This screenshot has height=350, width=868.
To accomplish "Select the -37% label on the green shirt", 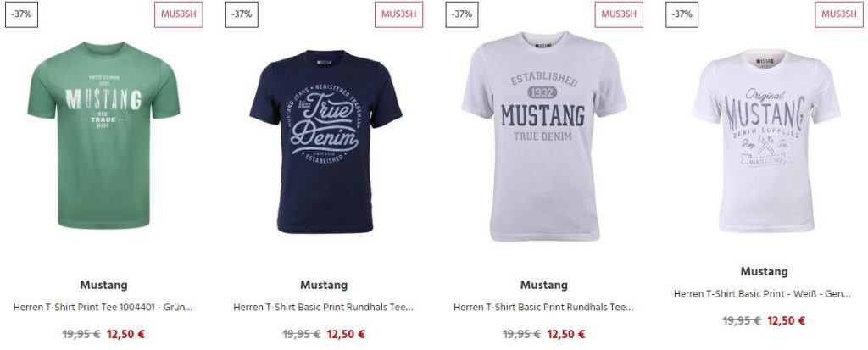I will tap(21, 14).
